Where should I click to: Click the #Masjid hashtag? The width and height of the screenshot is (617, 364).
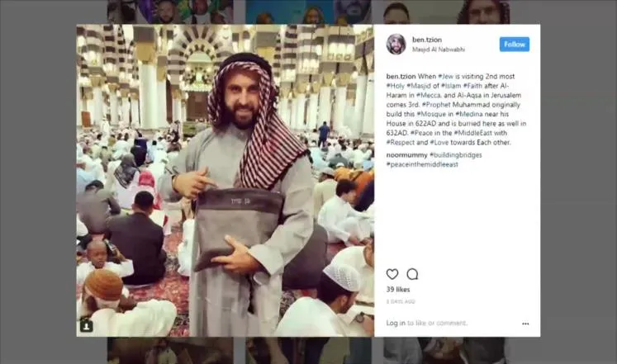[419, 86]
